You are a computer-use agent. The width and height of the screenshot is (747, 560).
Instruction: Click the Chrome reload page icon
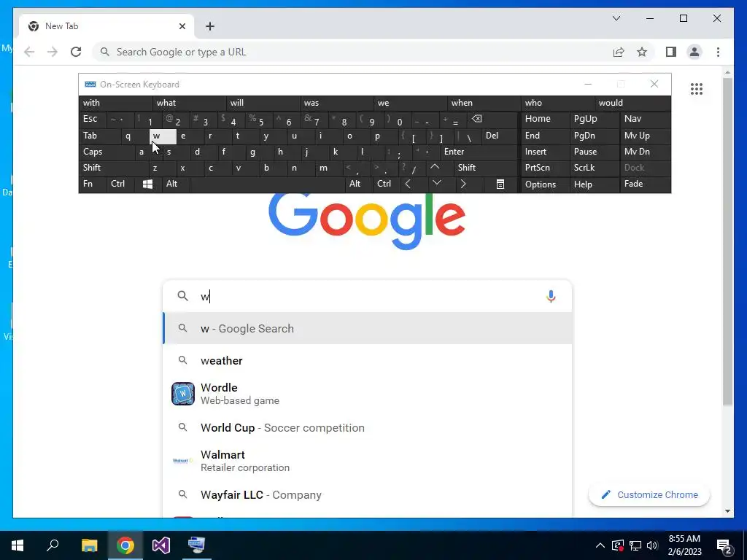(76, 52)
